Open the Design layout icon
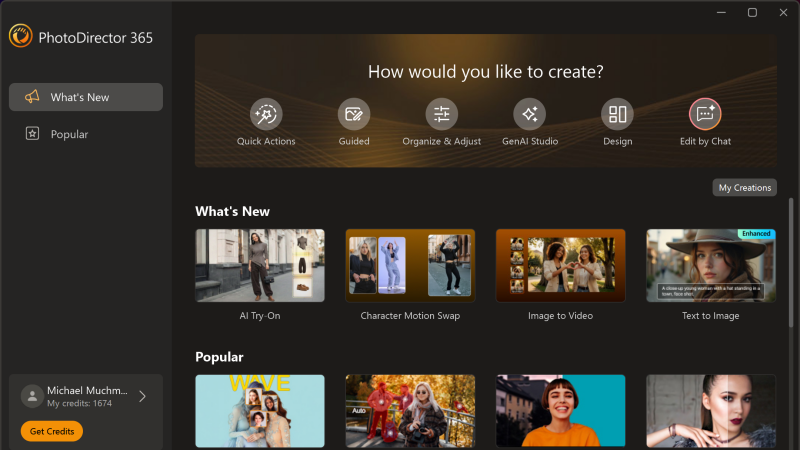Screen dimensions: 800x450 (x=617, y=114)
